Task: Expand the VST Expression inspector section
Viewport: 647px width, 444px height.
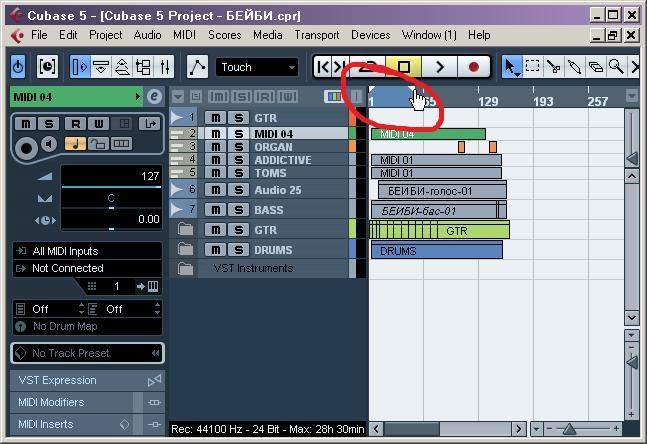Action: coord(87,380)
